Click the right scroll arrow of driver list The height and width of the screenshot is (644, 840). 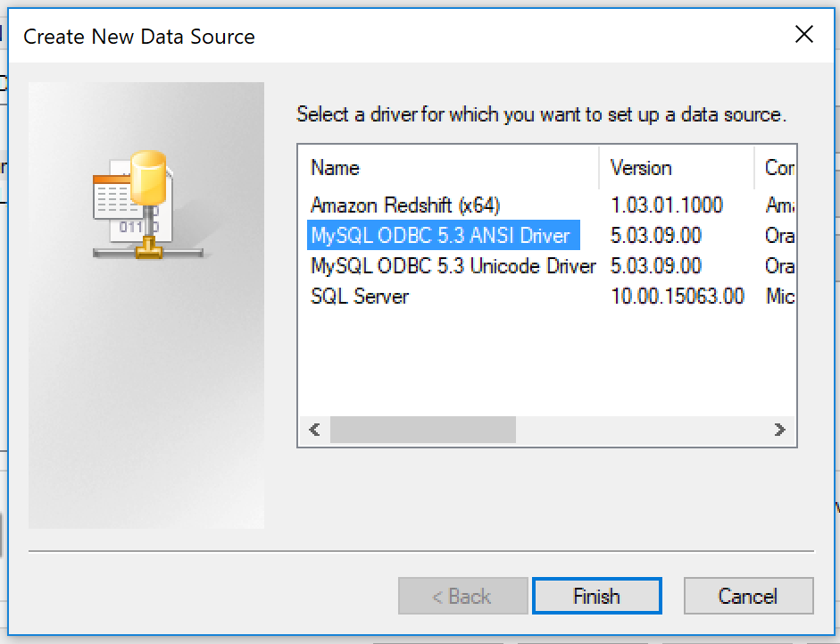click(779, 430)
